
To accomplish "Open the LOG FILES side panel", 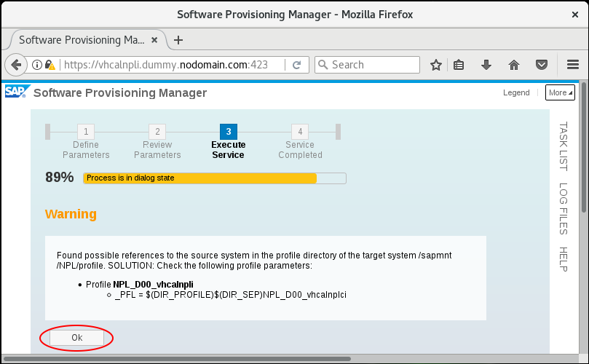I will tap(563, 209).
